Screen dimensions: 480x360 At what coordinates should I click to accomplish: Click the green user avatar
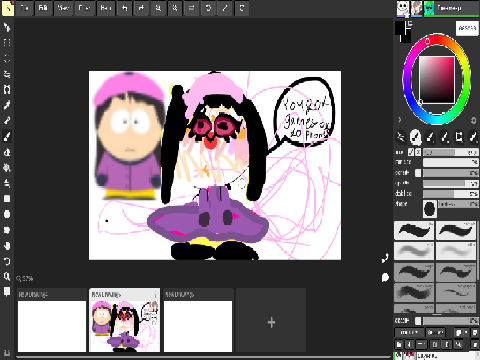429,8
